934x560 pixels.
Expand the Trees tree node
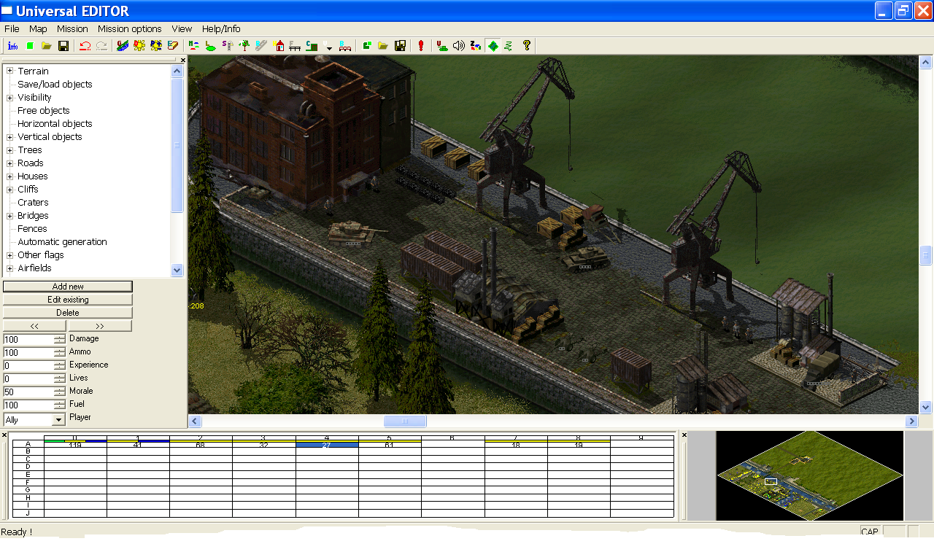click(10, 149)
